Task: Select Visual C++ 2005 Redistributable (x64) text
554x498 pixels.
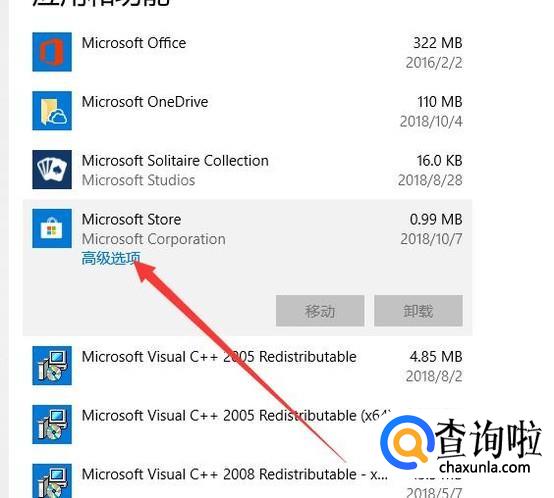Action: point(236,415)
